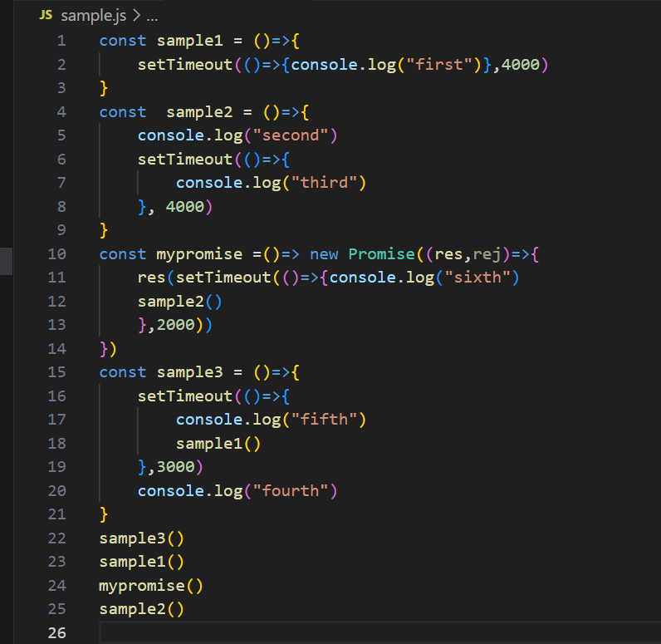The width and height of the screenshot is (661, 644).
Task: Click the breadcrumb chevron separator after sample.js
Action: pos(136,16)
